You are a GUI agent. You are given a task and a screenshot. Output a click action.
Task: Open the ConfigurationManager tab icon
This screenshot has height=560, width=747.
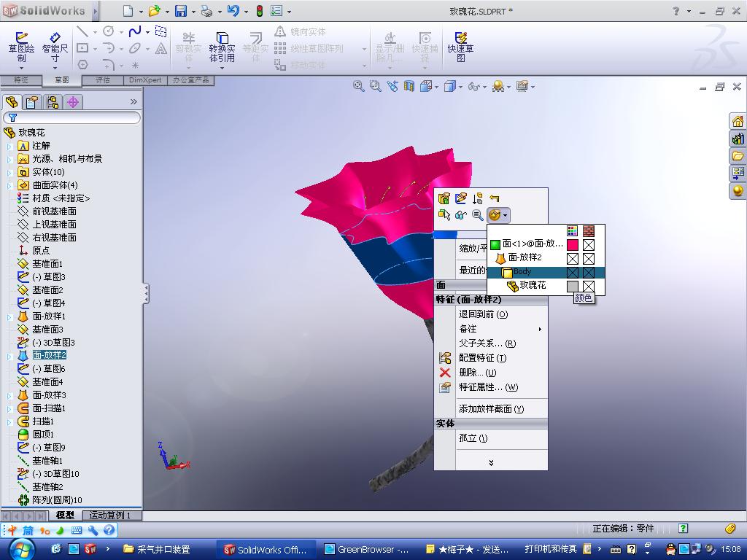(x=53, y=102)
